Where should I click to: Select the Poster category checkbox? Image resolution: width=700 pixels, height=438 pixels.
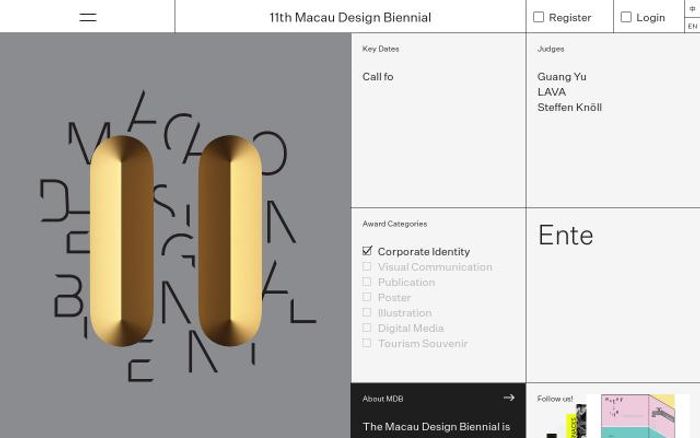(x=367, y=297)
